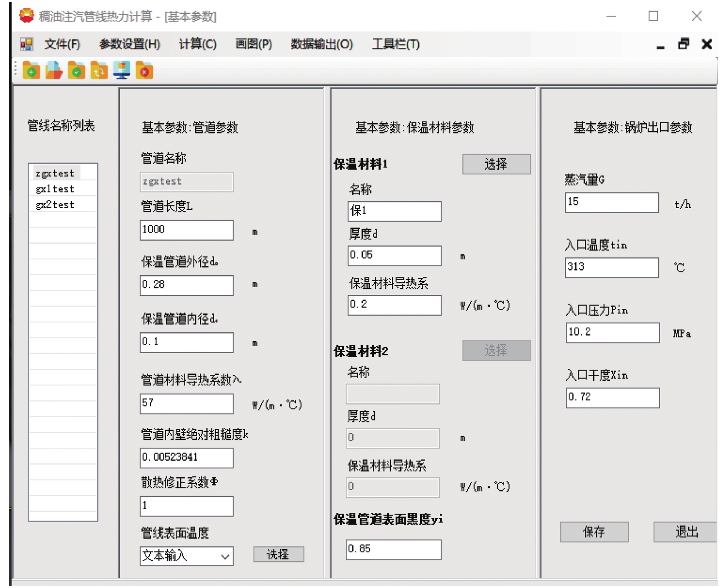Click the inner child window close X
The width and height of the screenshot is (727, 588).
[706, 44]
